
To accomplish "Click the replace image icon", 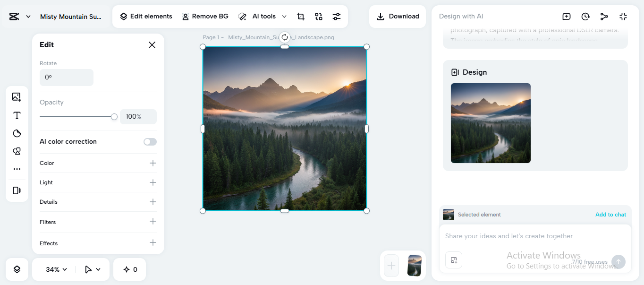I will (319, 17).
